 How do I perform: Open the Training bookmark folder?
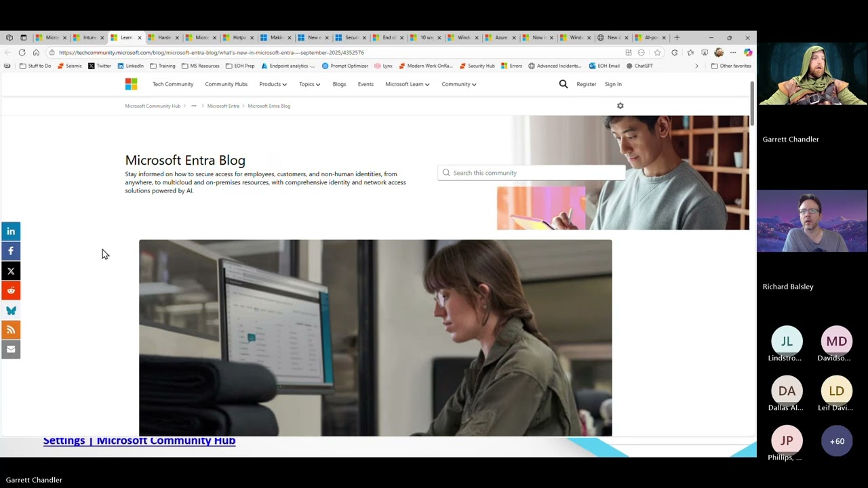tap(163, 66)
